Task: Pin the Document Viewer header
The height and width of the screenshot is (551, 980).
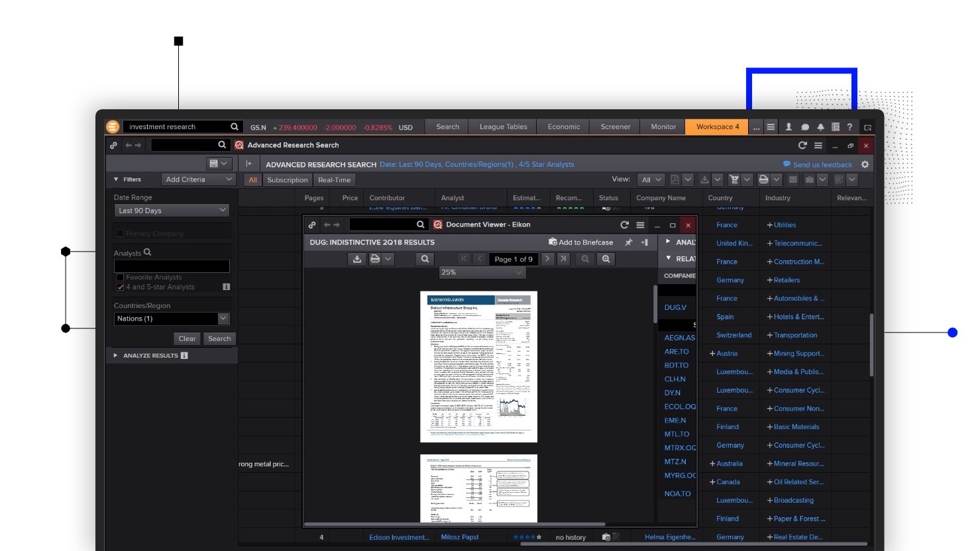Action: 628,242
